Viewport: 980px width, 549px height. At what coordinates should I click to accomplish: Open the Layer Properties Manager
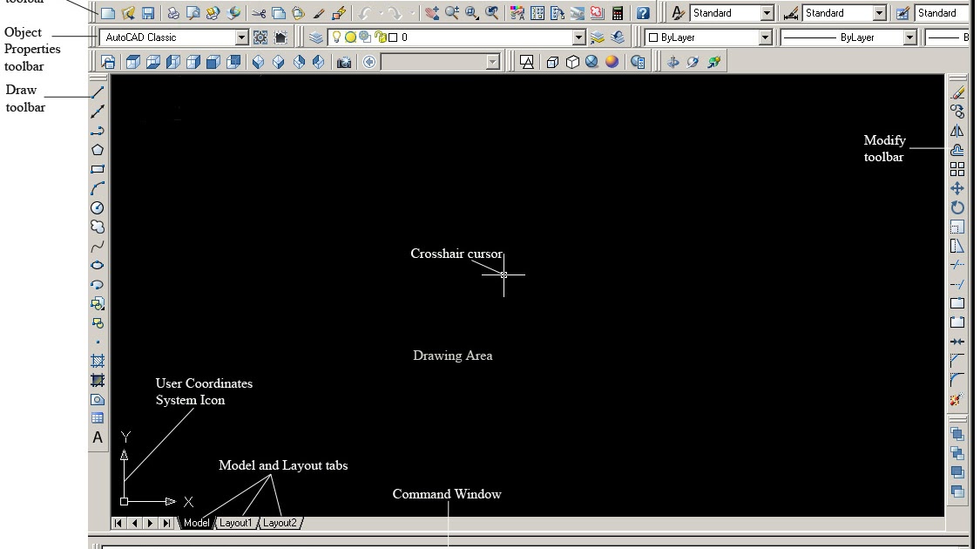315,37
